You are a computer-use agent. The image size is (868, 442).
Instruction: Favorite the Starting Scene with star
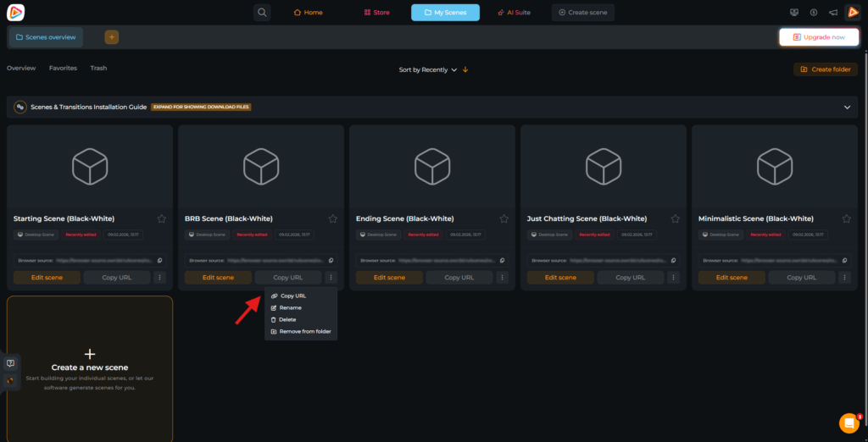(161, 218)
